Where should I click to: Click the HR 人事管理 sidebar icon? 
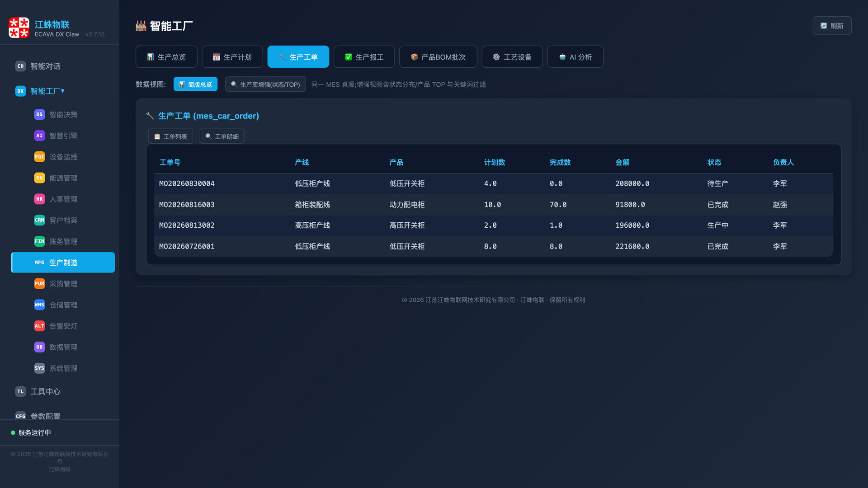tap(39, 199)
